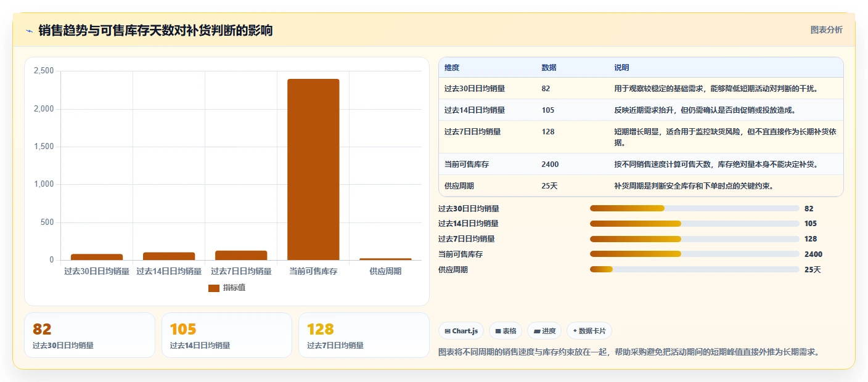Open the data card showing 105

(x=227, y=335)
